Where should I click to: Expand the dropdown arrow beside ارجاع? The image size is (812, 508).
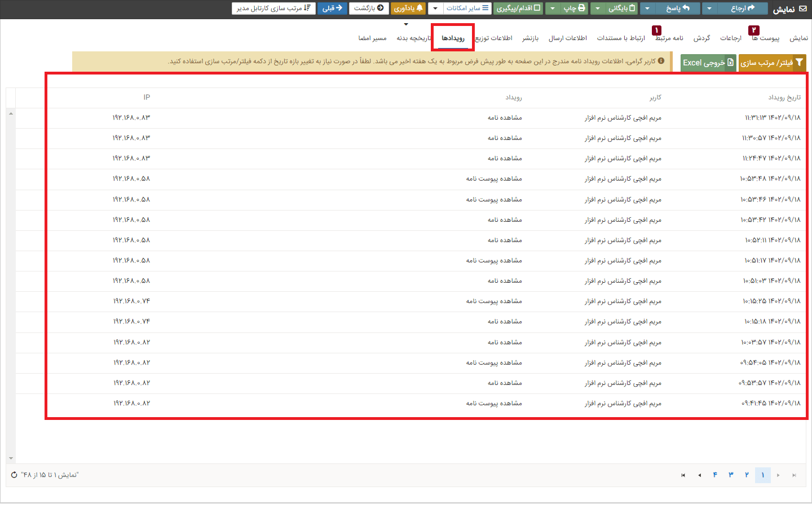pyautogui.click(x=709, y=8)
